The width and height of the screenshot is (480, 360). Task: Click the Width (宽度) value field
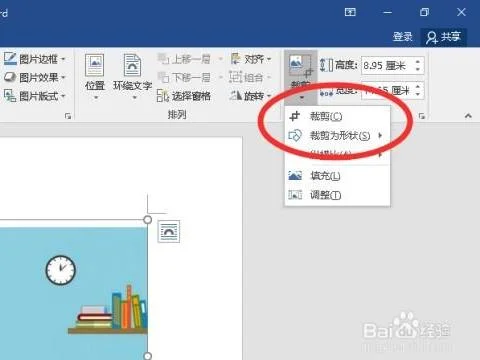[388, 90]
